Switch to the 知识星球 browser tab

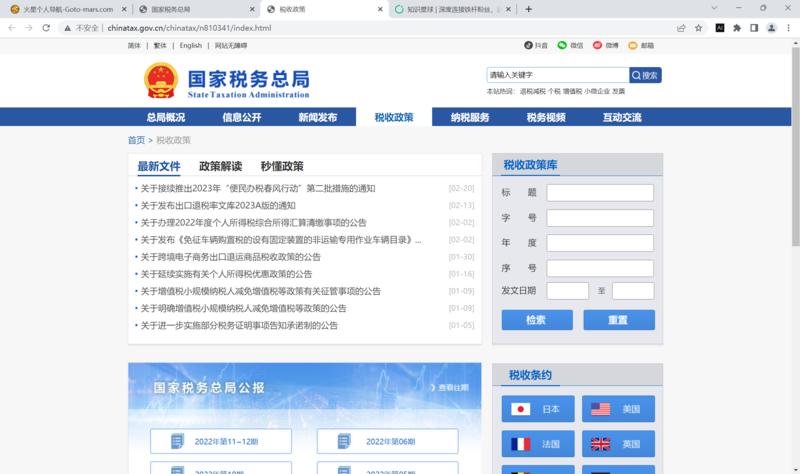click(x=452, y=9)
